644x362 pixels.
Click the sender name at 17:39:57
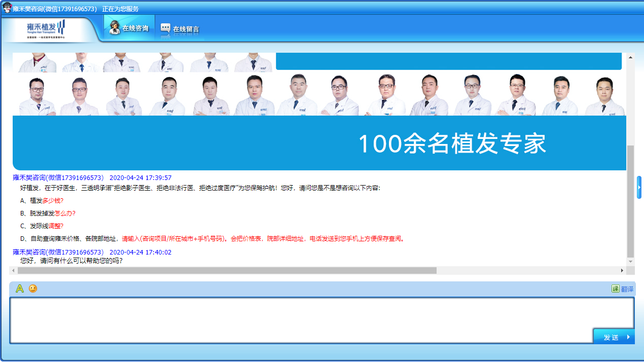pyautogui.click(x=58, y=178)
